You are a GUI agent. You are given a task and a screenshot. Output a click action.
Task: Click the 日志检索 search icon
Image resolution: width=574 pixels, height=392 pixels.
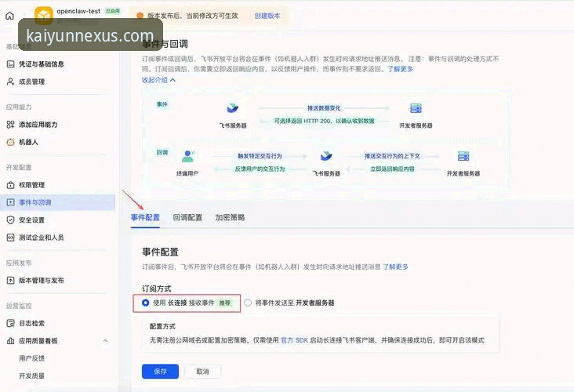tap(11, 323)
